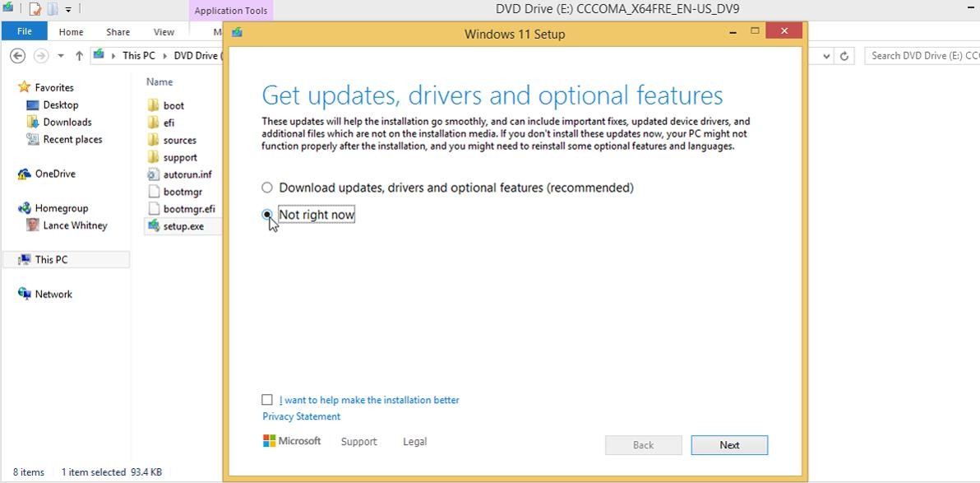Select the setup.exe file
Viewport: 980px width, 483px height.
183,225
